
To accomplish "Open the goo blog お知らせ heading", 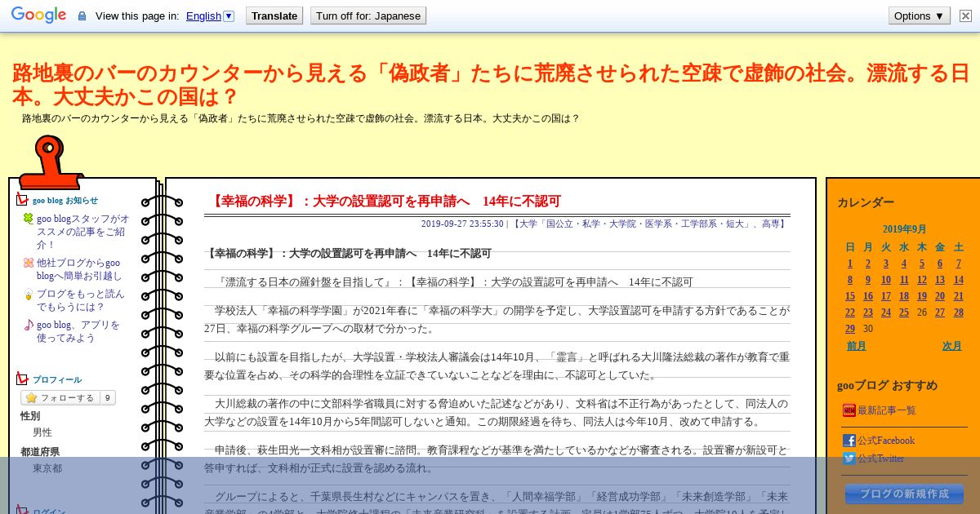I will 65,200.
